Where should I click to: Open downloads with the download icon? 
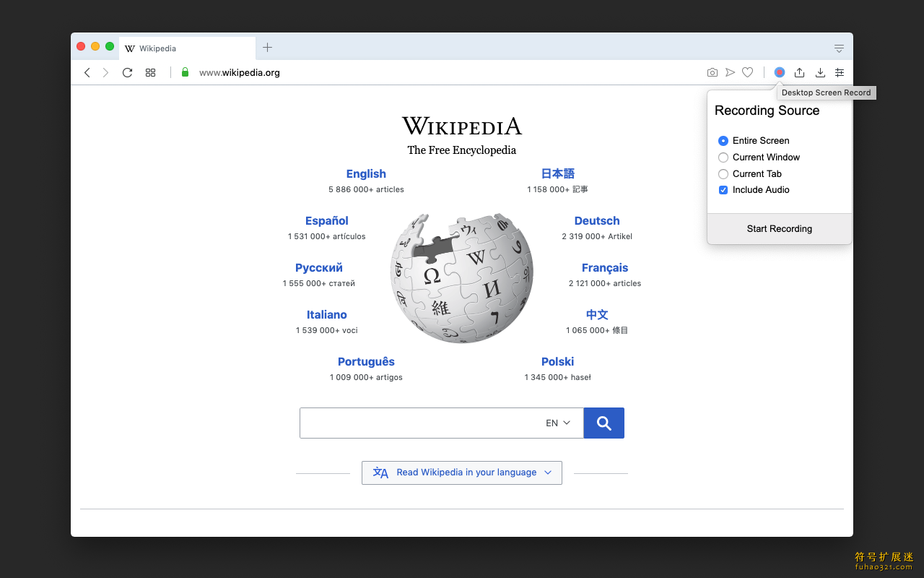[820, 72]
